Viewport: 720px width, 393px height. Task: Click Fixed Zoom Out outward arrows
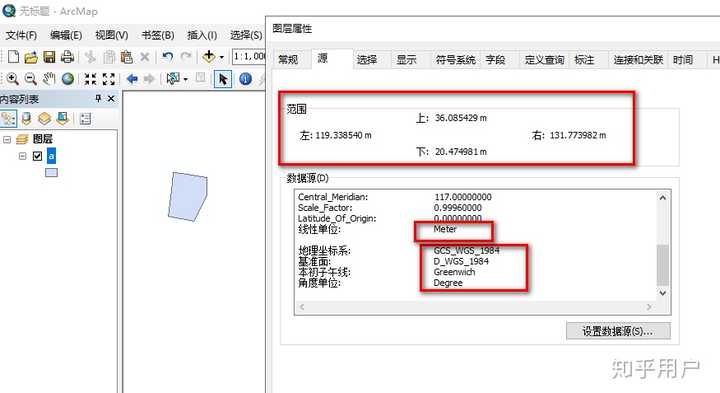109,79
